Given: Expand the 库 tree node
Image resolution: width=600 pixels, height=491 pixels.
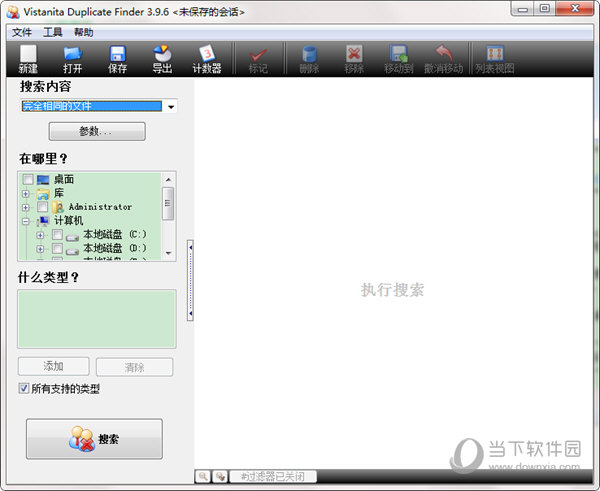Looking at the screenshot, I should click(x=26, y=194).
